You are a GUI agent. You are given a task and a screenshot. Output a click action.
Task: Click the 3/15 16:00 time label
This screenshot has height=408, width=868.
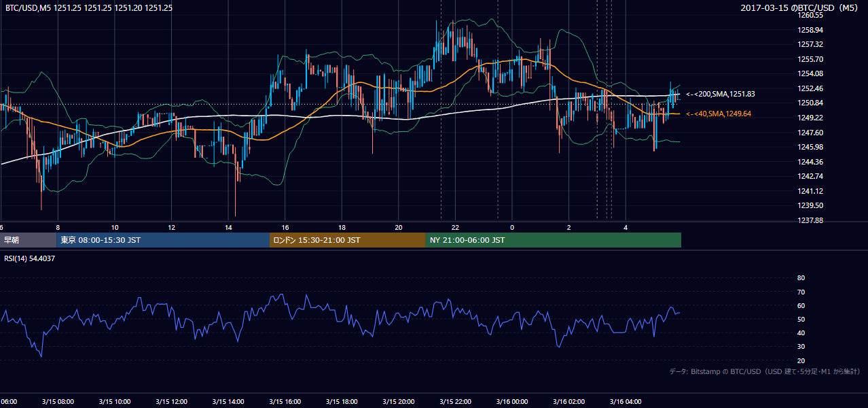click(285, 402)
